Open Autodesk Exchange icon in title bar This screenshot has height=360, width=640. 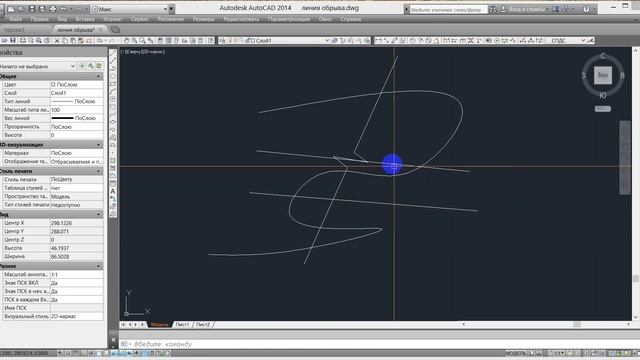(x=556, y=9)
